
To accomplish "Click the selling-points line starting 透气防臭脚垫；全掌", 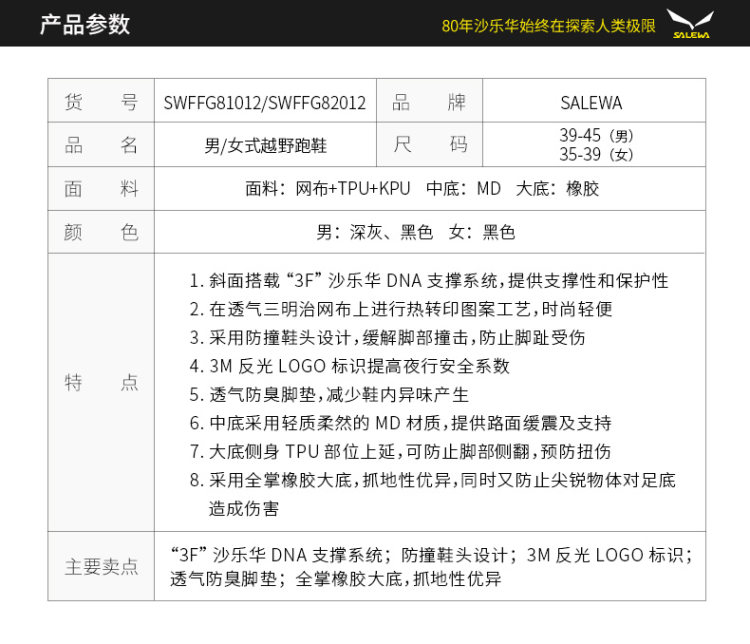I will tap(336, 579).
